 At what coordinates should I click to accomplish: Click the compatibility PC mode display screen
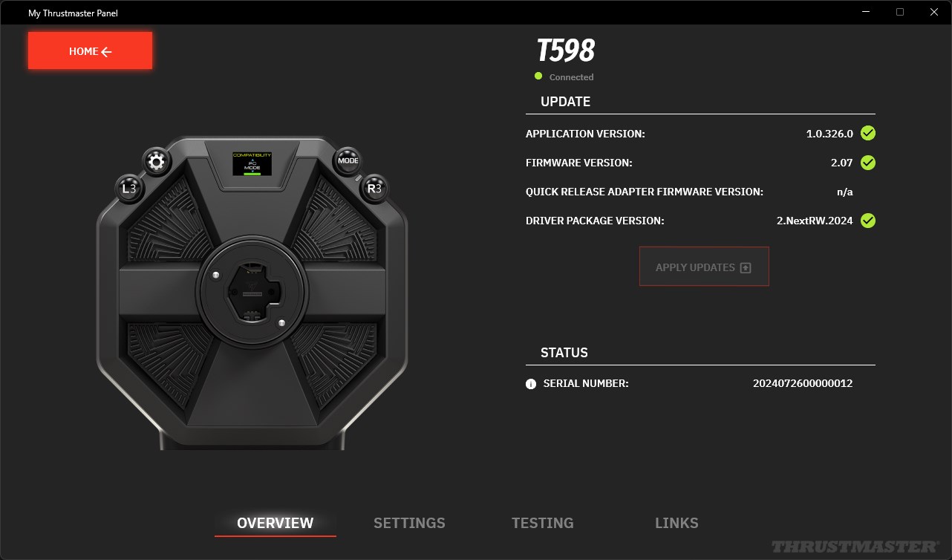point(252,163)
